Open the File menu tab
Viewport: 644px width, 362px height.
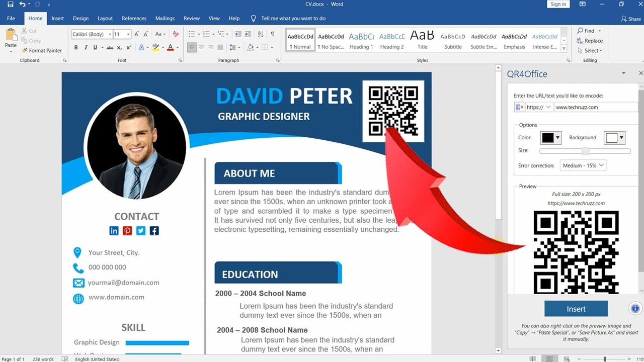(11, 18)
